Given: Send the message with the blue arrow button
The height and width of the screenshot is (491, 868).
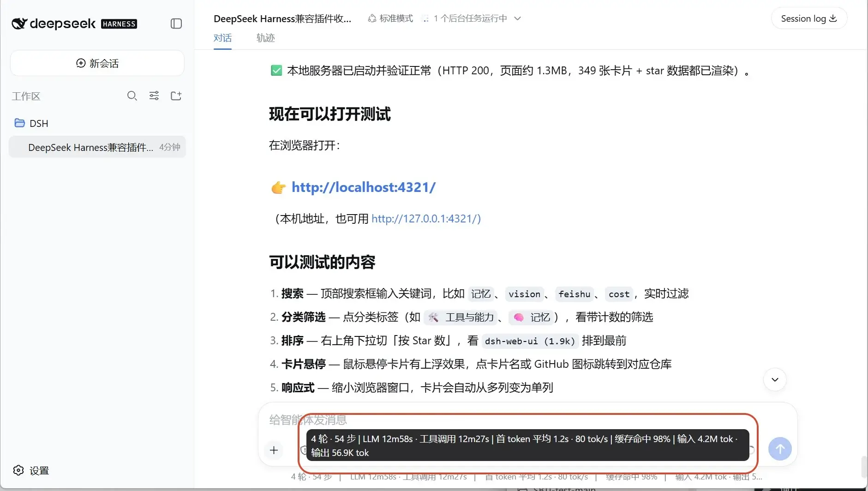Looking at the screenshot, I should (780, 449).
